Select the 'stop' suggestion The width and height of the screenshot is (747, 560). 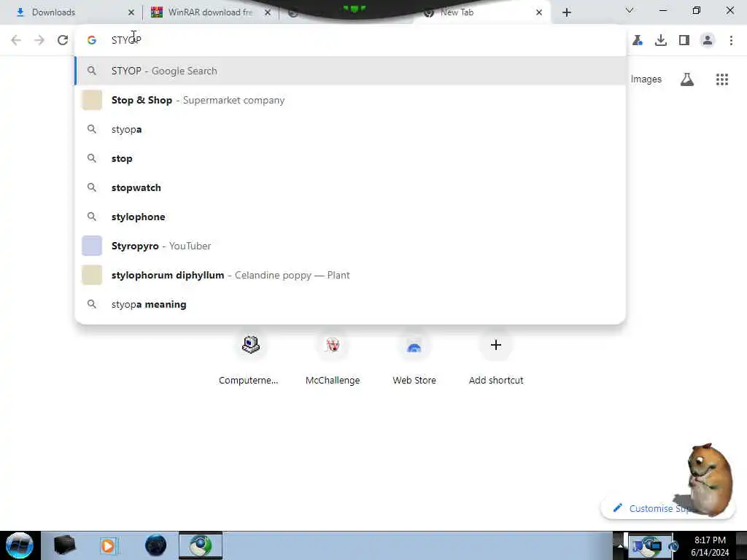click(350, 158)
